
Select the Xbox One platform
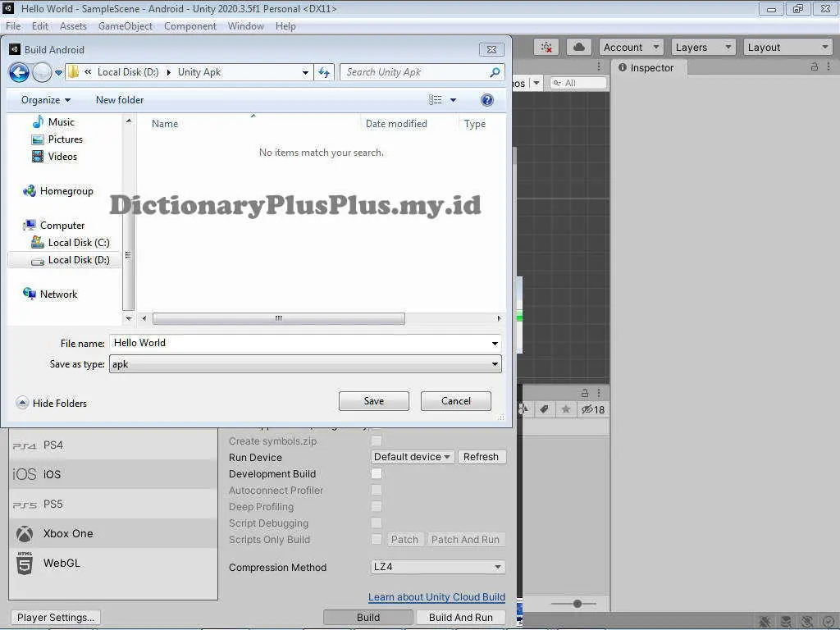113,533
